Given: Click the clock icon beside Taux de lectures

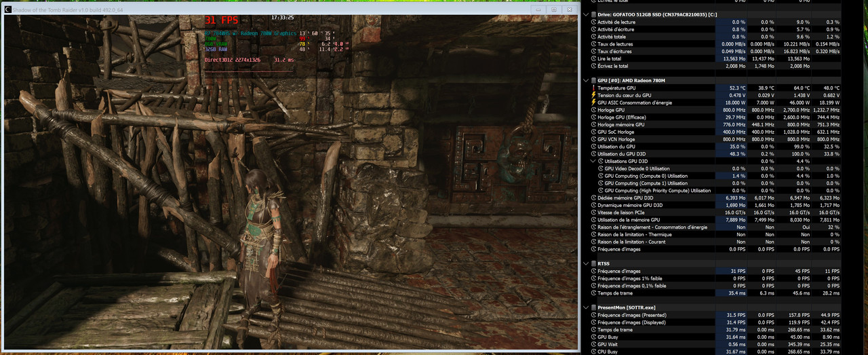Looking at the screenshot, I should pyautogui.click(x=594, y=44).
